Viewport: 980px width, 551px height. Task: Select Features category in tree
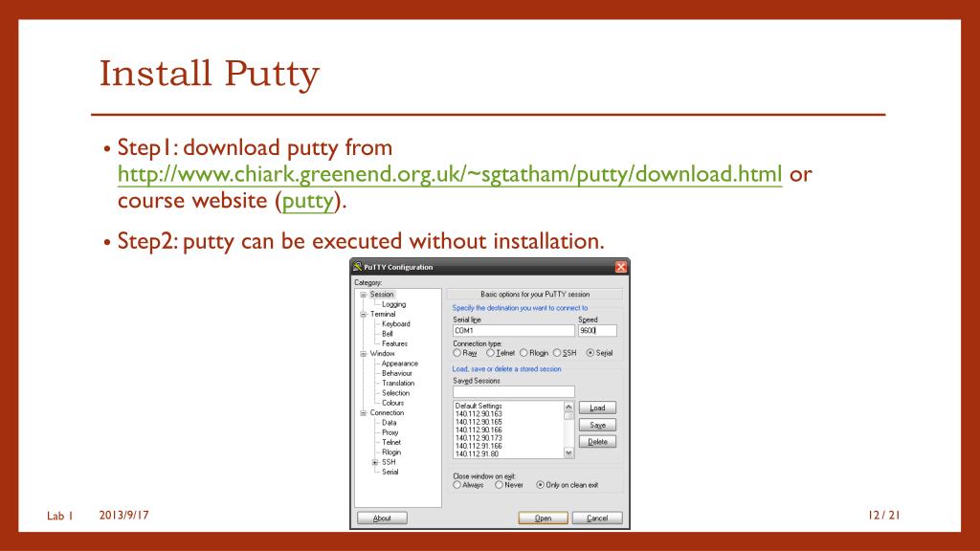coord(394,343)
